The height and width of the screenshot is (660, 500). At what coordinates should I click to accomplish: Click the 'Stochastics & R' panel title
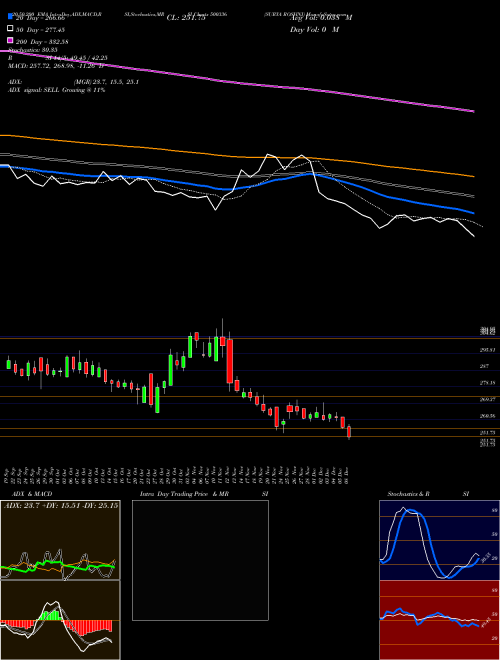coord(409,494)
